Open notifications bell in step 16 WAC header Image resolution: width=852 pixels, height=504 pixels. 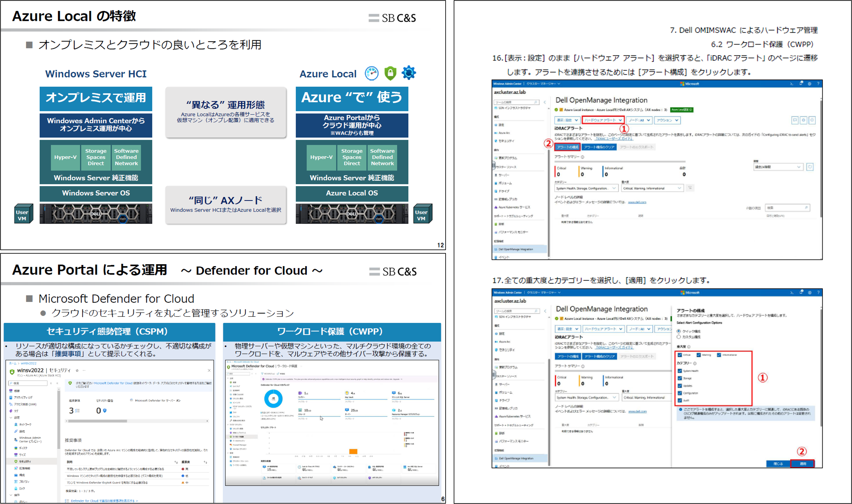click(801, 83)
